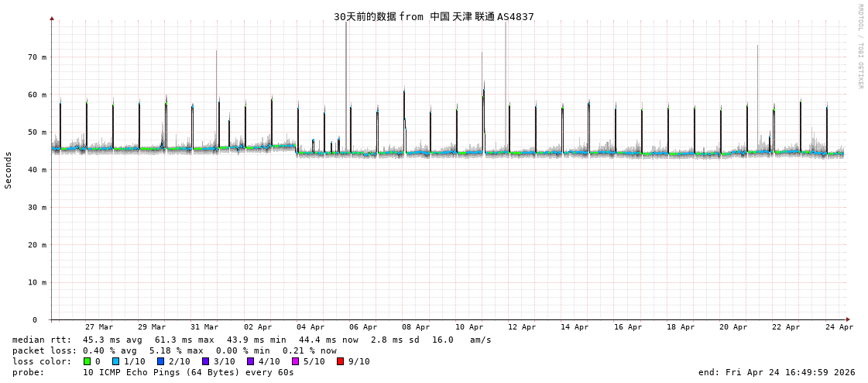Click the packet loss statistics line
This screenshot has width=868, height=383.
[174, 350]
